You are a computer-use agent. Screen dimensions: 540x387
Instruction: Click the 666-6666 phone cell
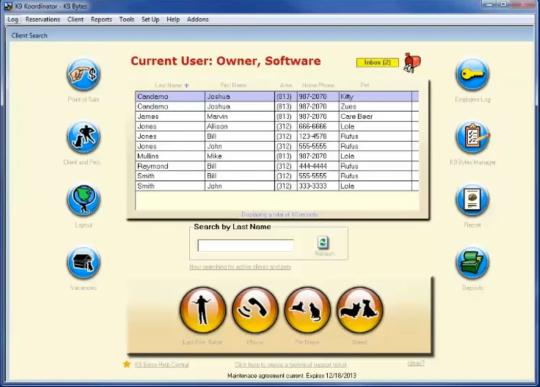(x=318, y=126)
